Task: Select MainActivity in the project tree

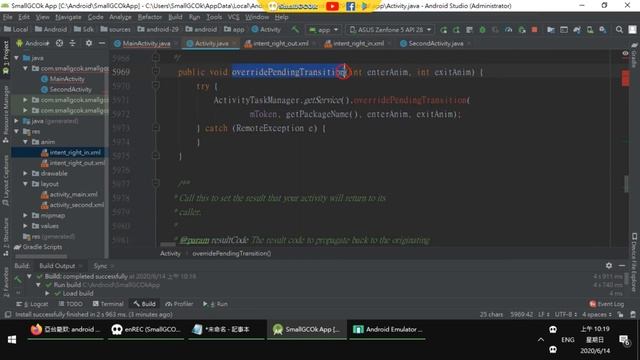Action: (x=67, y=79)
